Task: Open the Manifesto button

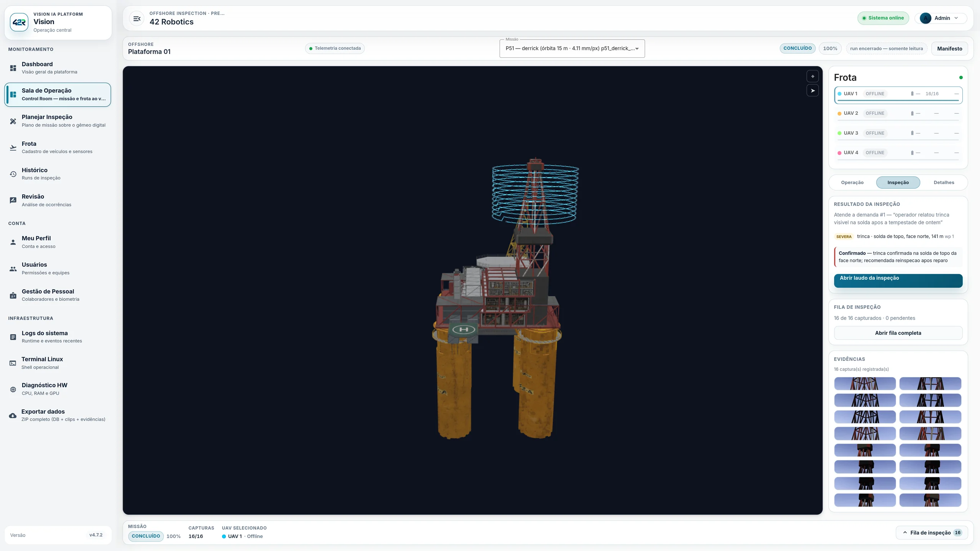Action: tap(949, 49)
